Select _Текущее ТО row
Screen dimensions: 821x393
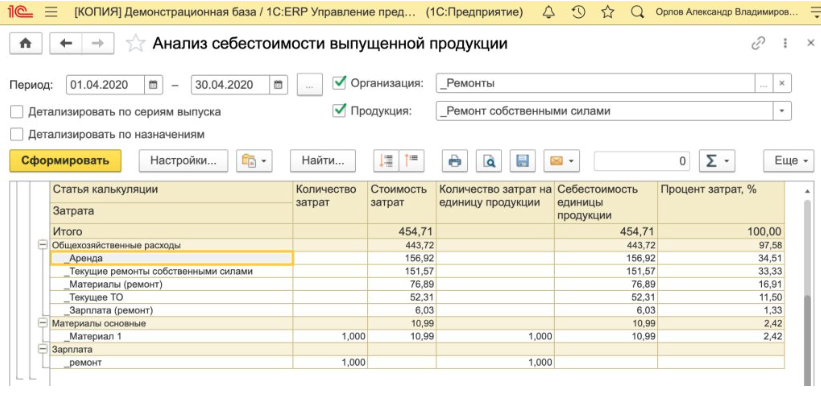click(x=172, y=297)
